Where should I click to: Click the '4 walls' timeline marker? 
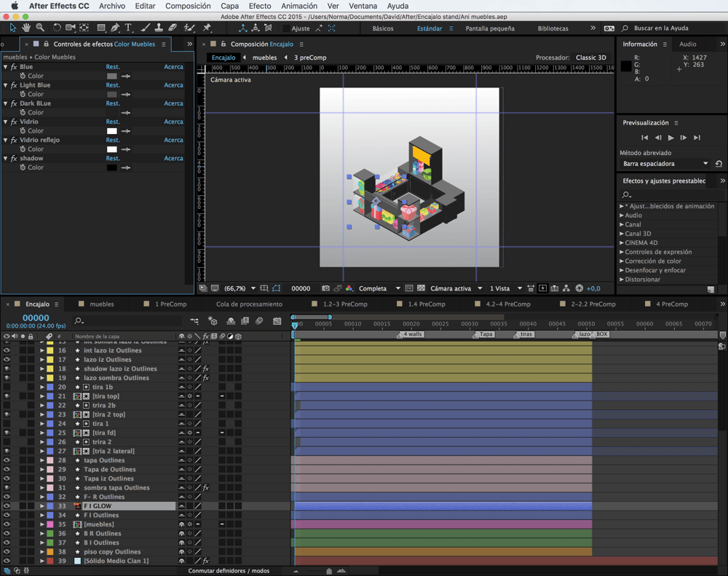411,334
